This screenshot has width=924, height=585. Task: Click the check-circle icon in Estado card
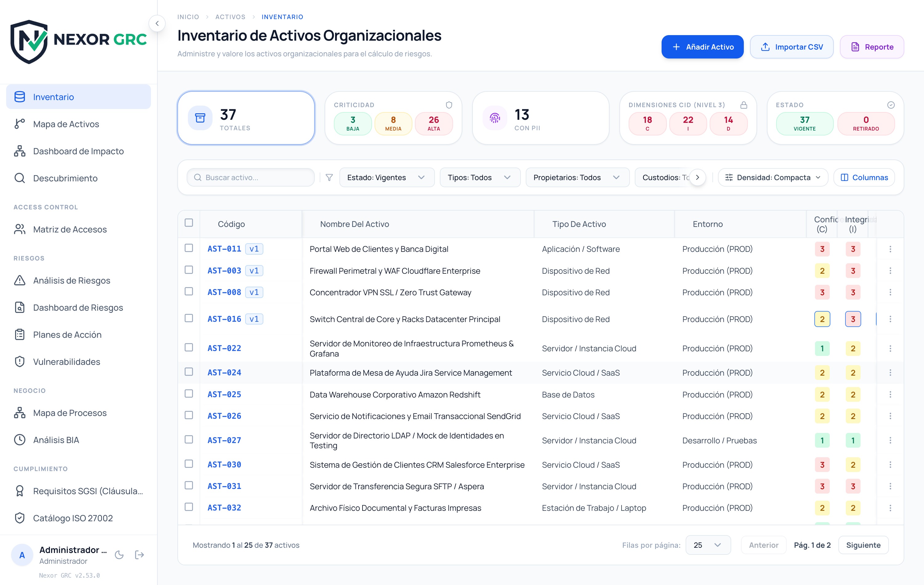click(891, 105)
